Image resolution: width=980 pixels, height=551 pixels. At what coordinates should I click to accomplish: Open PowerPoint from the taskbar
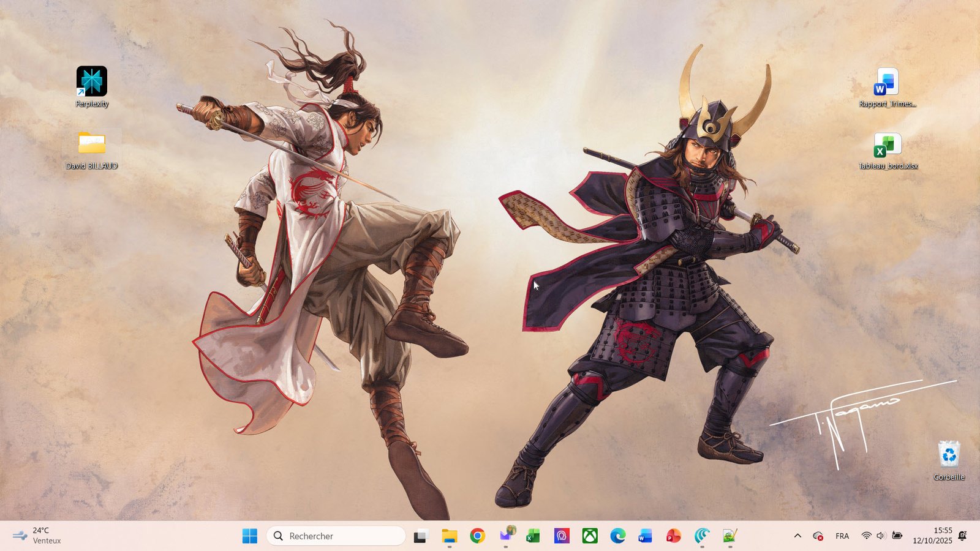coord(673,536)
